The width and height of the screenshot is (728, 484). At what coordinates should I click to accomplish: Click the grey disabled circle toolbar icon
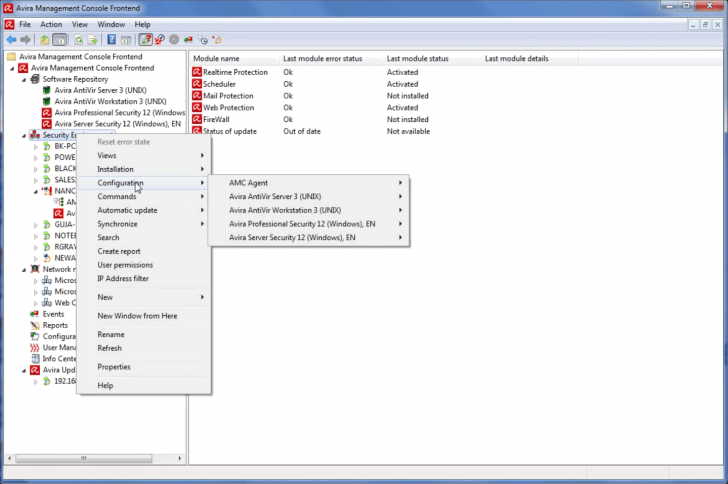[174, 40]
